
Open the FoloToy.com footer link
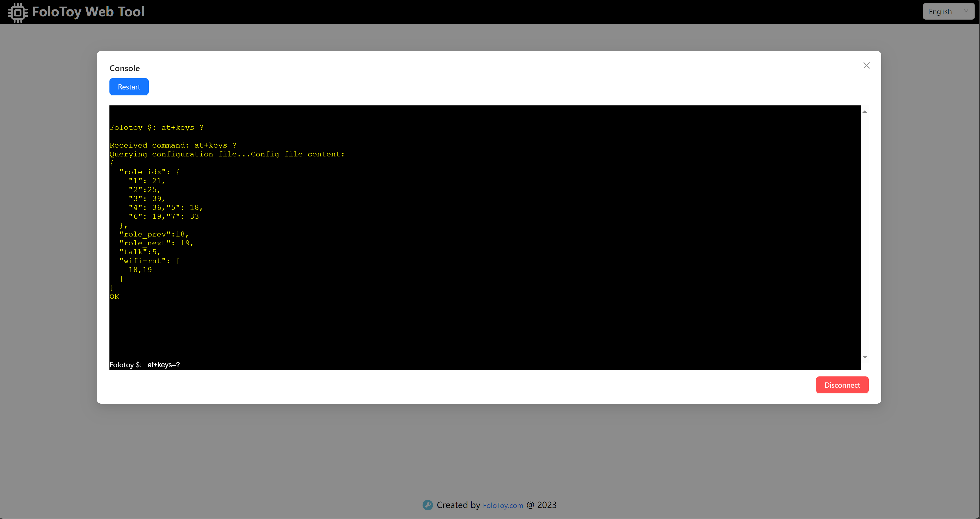(x=502, y=505)
